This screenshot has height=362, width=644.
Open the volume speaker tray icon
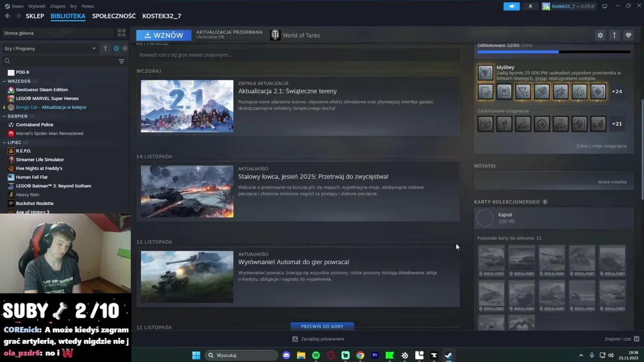611,355
